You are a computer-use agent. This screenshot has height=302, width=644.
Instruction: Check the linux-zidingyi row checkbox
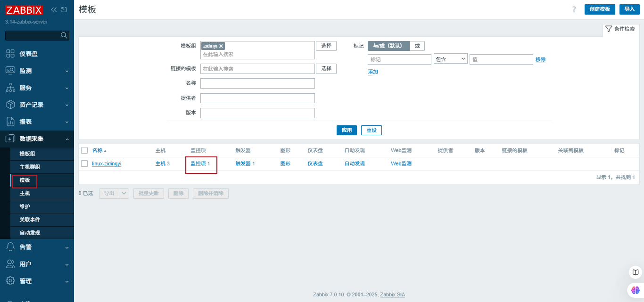pos(84,163)
